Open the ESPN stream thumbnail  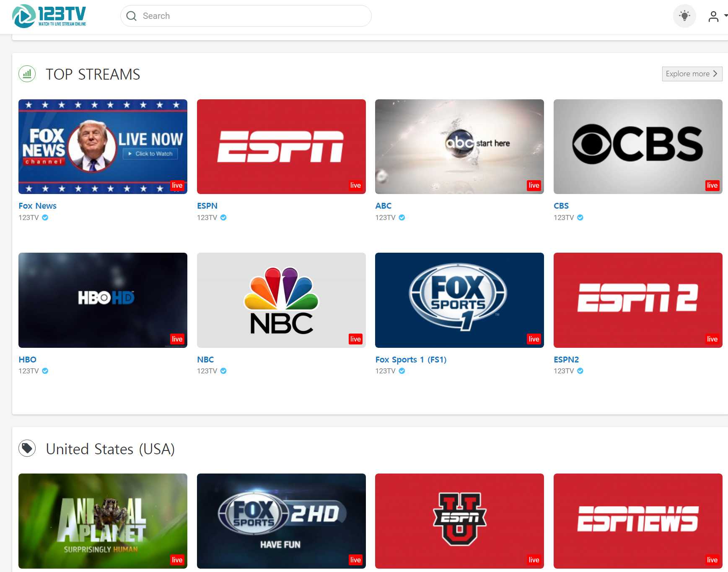[281, 147]
